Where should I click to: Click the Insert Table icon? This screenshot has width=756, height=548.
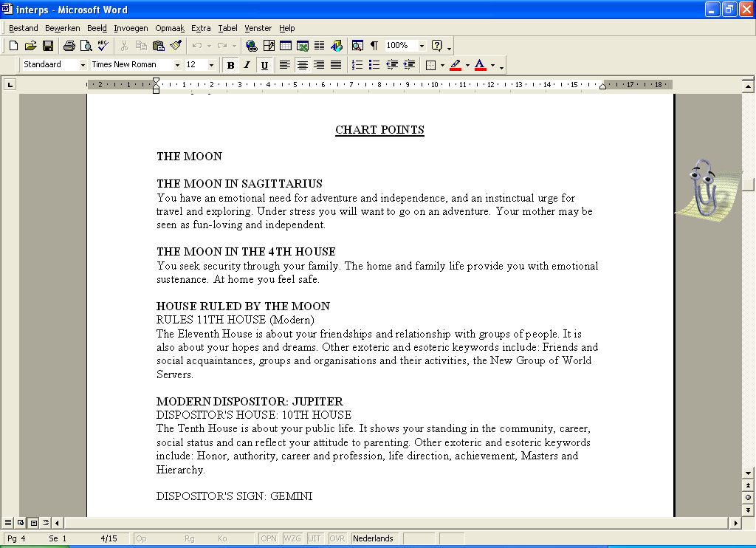tap(285, 46)
